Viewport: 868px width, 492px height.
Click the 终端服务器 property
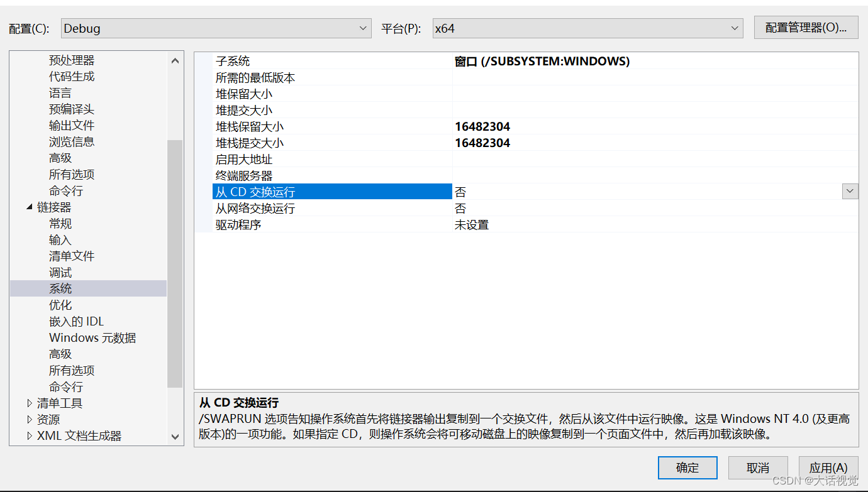pyautogui.click(x=244, y=176)
